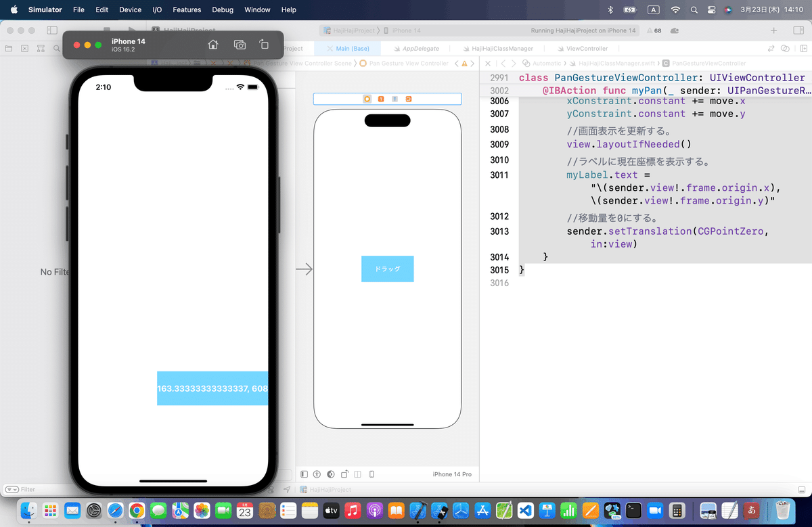Click the Wi-Fi menu bar icon
Screen dimensions: 812x527
(675, 9)
